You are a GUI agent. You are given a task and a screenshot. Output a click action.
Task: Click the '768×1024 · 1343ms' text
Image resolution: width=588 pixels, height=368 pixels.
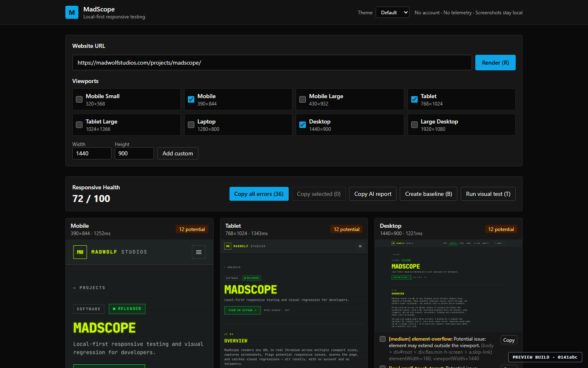coord(247,233)
